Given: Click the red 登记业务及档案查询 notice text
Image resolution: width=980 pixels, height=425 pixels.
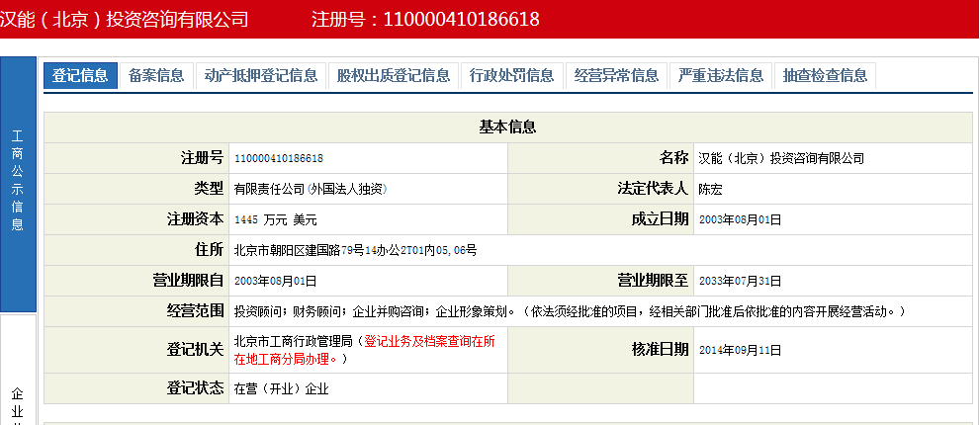Looking at the screenshot, I should (x=429, y=342).
